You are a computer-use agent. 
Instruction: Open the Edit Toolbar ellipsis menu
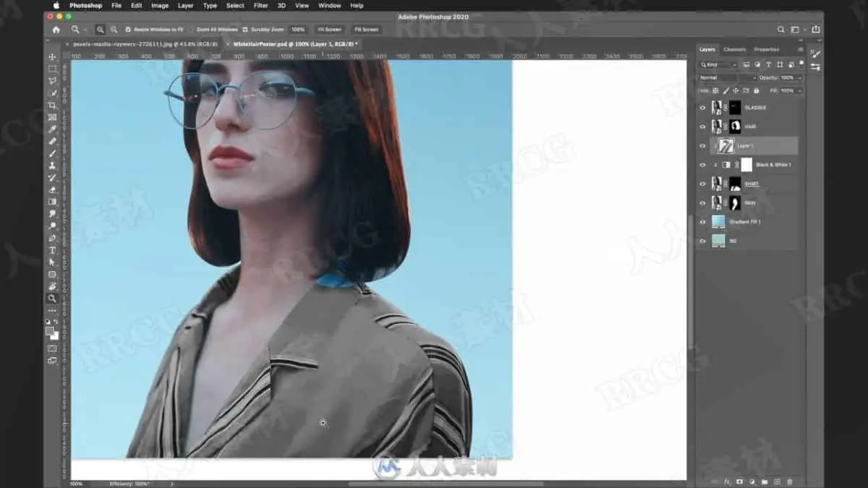[52, 310]
